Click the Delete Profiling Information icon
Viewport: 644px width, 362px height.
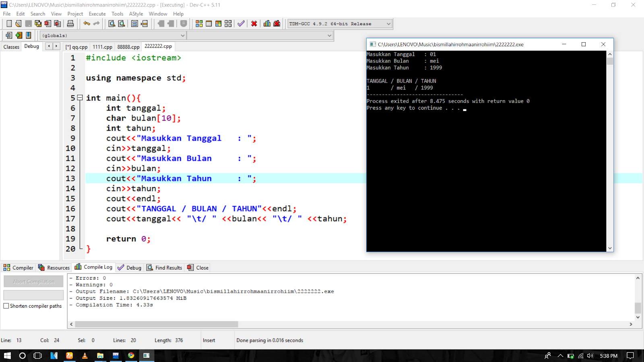(x=277, y=24)
